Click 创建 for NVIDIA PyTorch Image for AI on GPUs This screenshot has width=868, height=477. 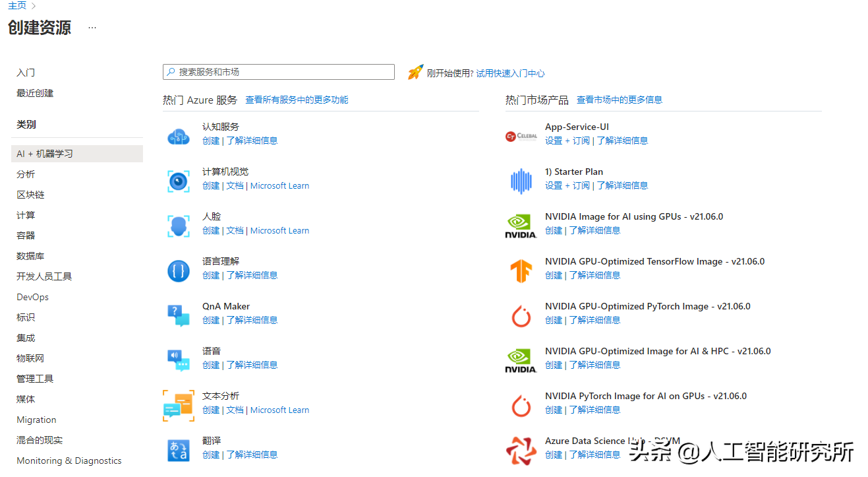pos(554,410)
